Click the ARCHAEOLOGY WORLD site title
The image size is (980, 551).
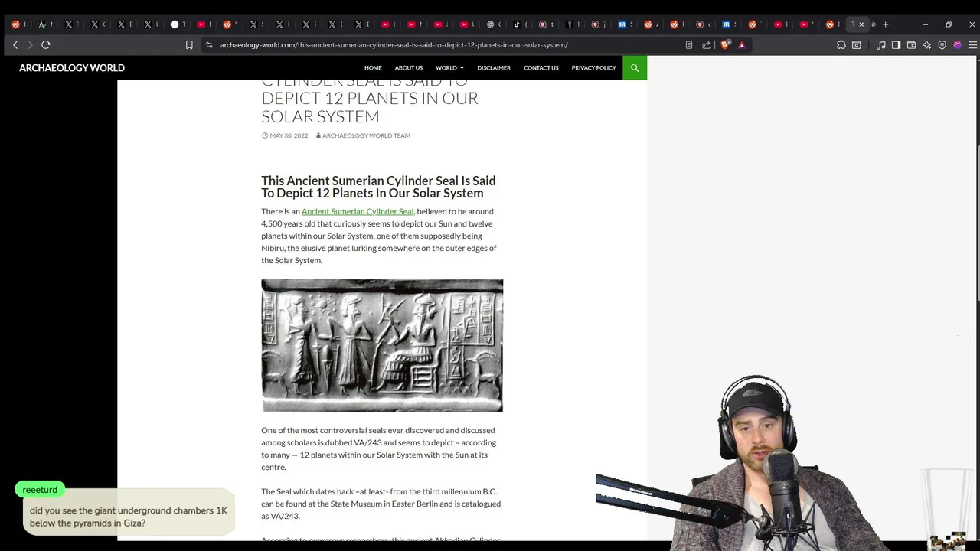[72, 68]
